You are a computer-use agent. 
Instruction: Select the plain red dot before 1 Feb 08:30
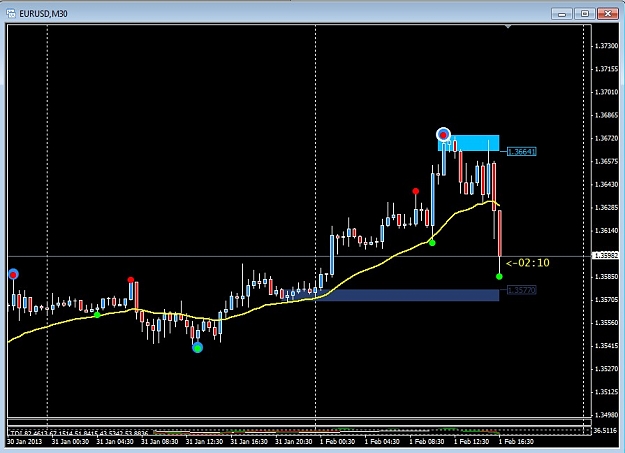pos(416,191)
